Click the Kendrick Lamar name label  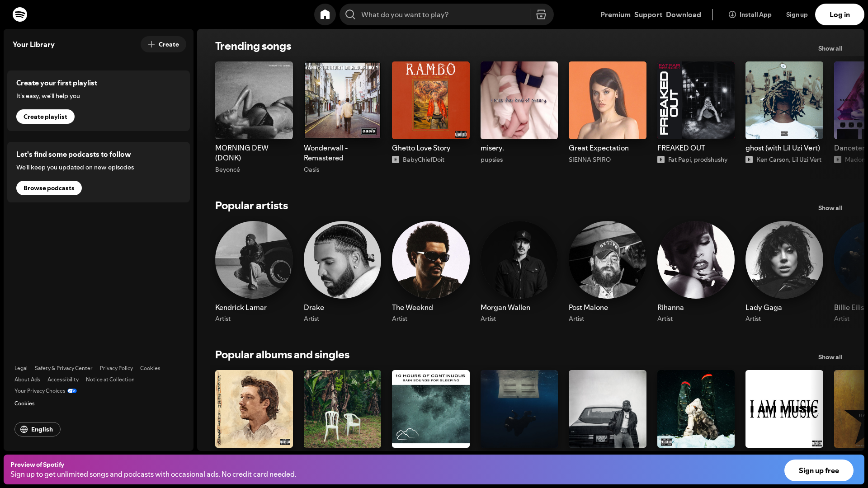(241, 307)
